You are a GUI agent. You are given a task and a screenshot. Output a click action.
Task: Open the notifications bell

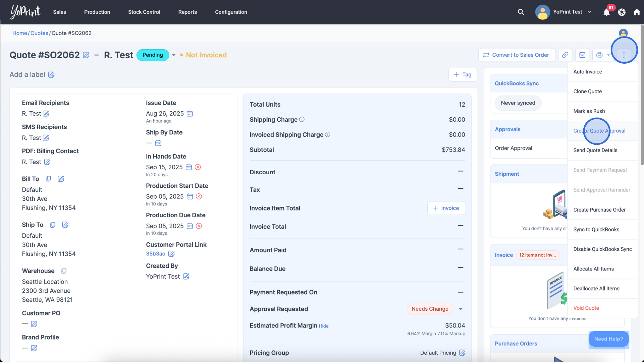(x=606, y=12)
